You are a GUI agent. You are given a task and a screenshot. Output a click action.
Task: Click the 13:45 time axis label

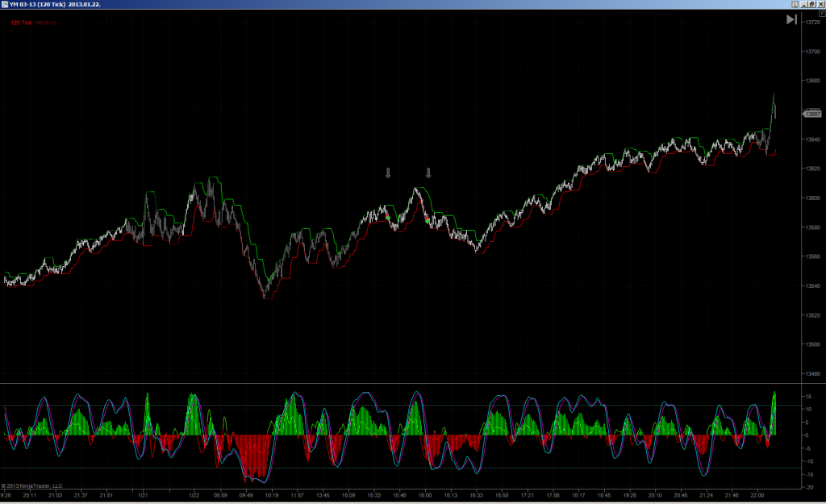point(323,495)
